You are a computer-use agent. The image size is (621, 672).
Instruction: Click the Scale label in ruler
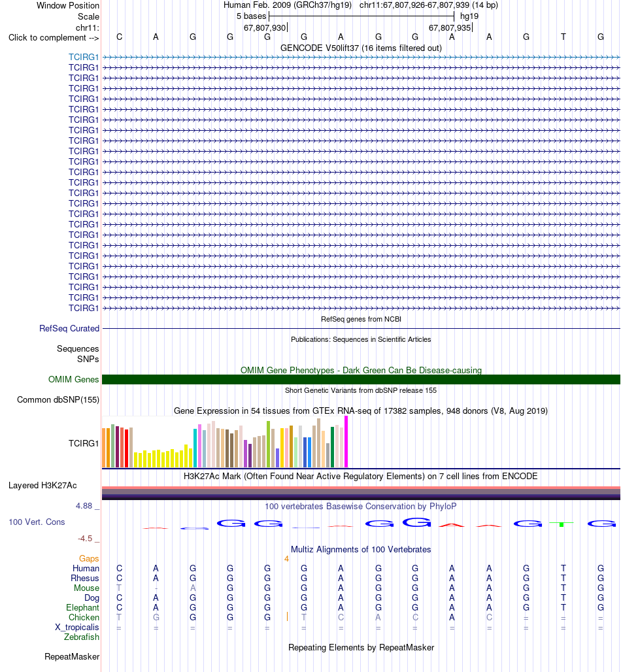[x=88, y=17]
